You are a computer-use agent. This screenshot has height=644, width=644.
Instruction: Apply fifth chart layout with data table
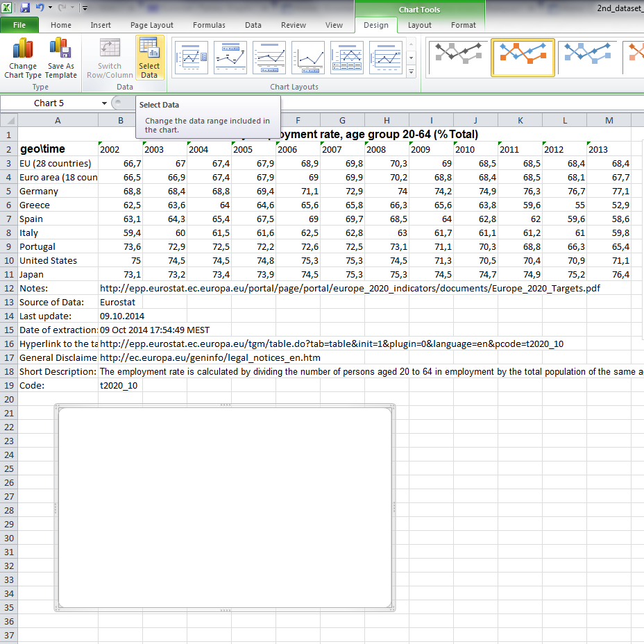coord(347,58)
